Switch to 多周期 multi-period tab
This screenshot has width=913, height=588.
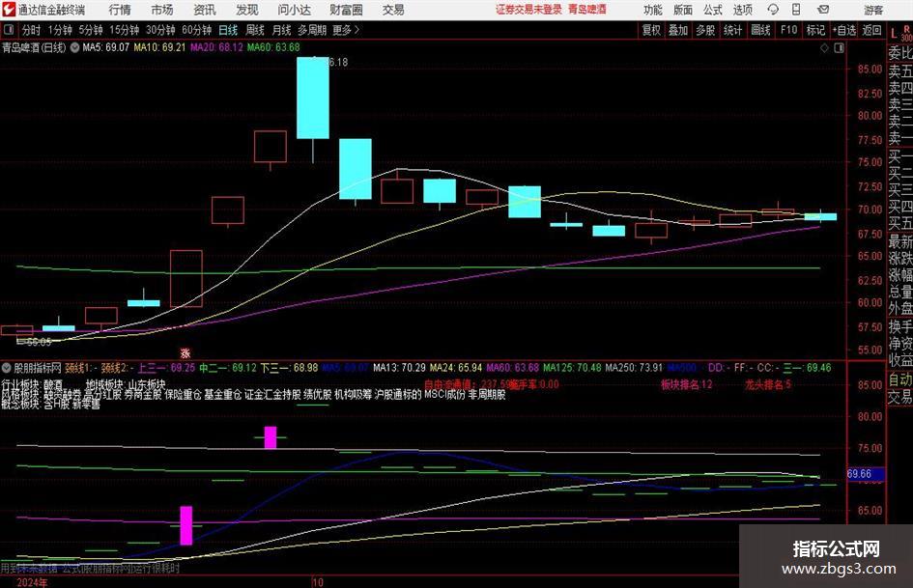point(312,30)
